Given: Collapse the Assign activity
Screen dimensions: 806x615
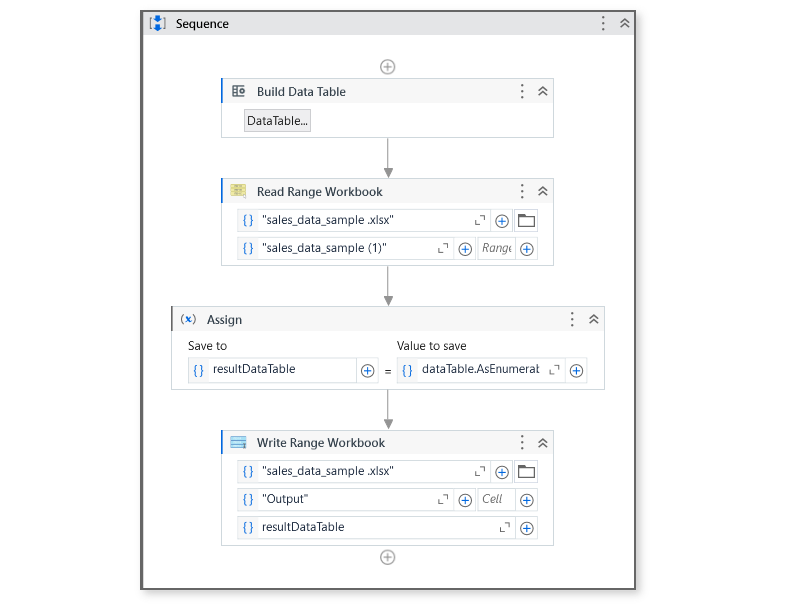Looking at the screenshot, I should point(593,319).
